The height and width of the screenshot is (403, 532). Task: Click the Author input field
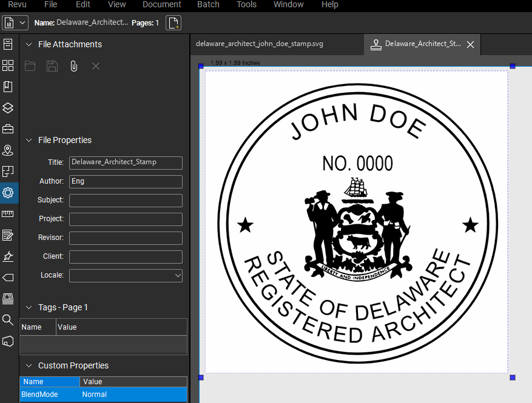(x=126, y=181)
